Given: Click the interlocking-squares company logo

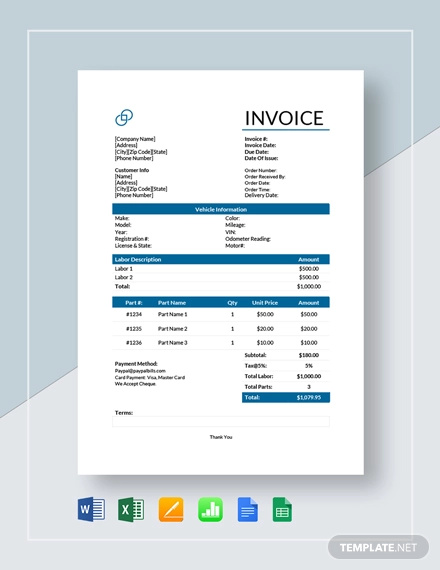Looking at the screenshot, I should point(124,117).
